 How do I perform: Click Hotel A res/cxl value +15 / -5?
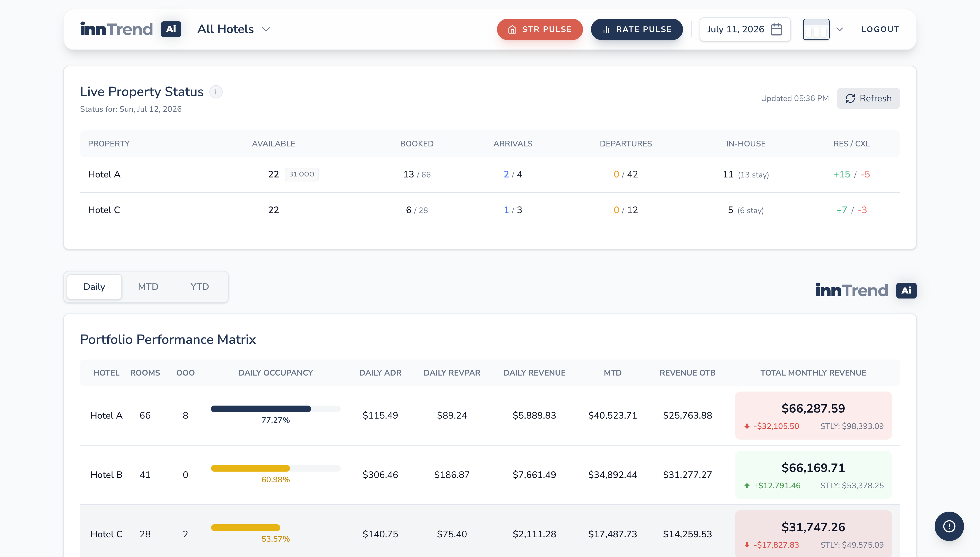851,174
